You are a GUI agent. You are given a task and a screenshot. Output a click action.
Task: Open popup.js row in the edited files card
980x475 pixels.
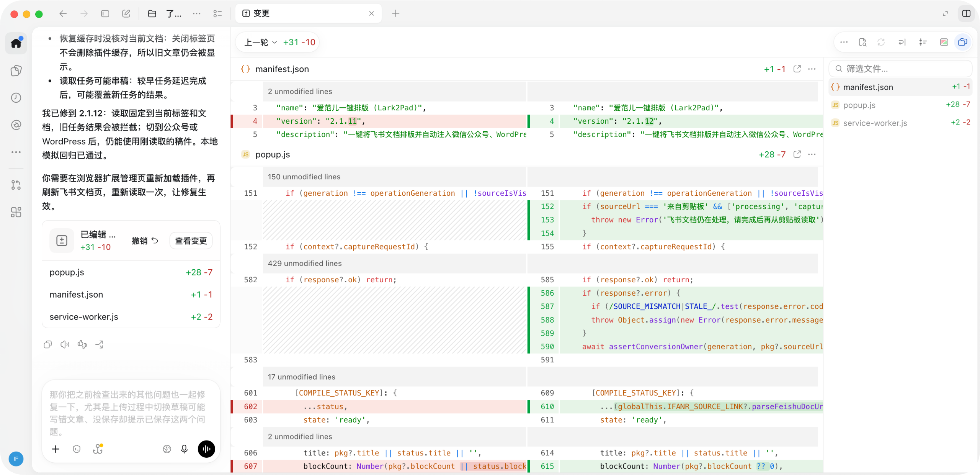tap(131, 272)
